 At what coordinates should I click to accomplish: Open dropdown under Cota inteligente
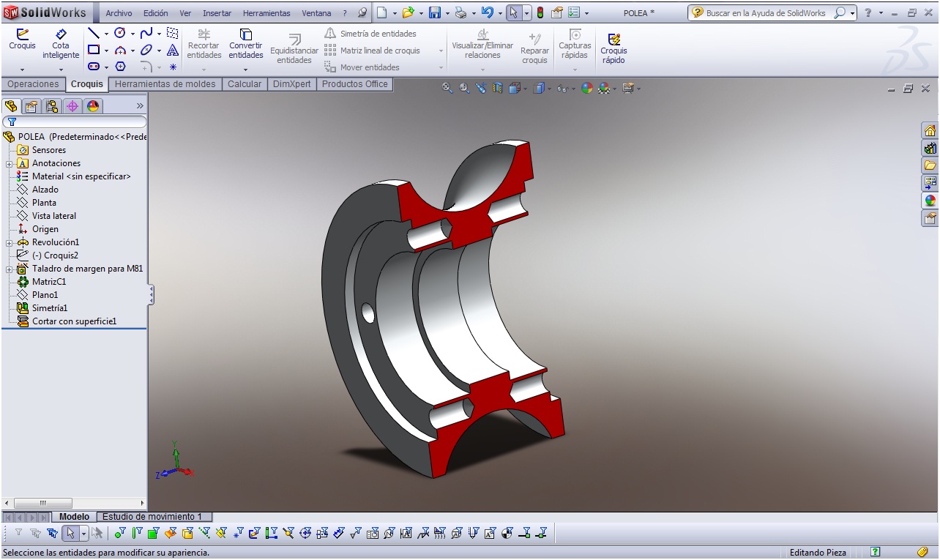[61, 70]
